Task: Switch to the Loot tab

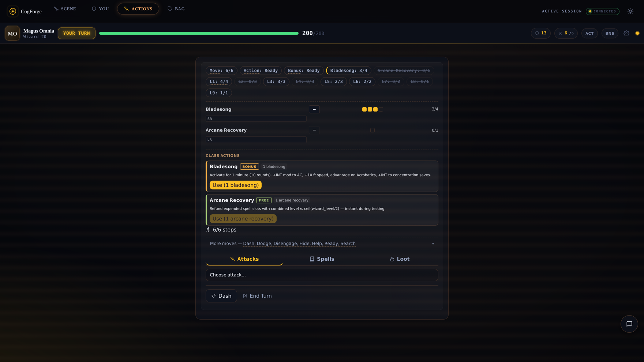Action: tap(400, 259)
